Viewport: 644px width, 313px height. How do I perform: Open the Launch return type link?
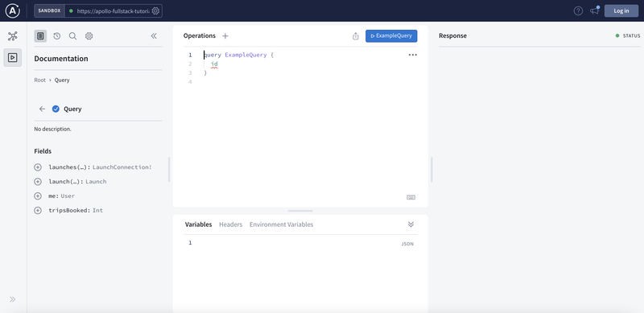coord(96,182)
